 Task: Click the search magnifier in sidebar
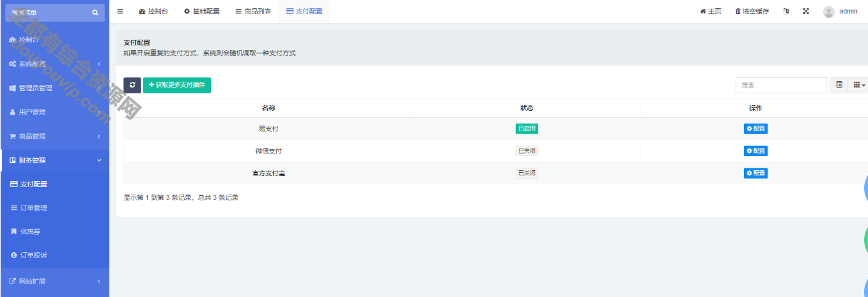click(x=95, y=12)
